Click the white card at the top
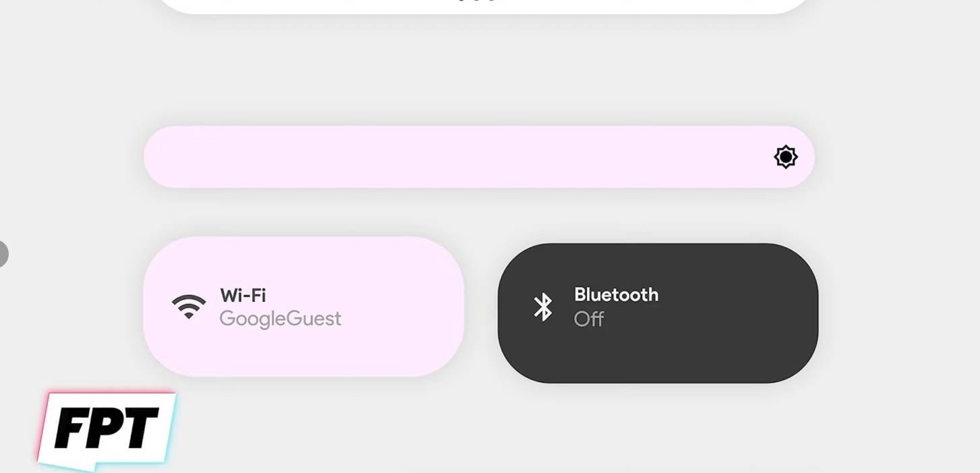The image size is (980, 473). (x=482, y=5)
